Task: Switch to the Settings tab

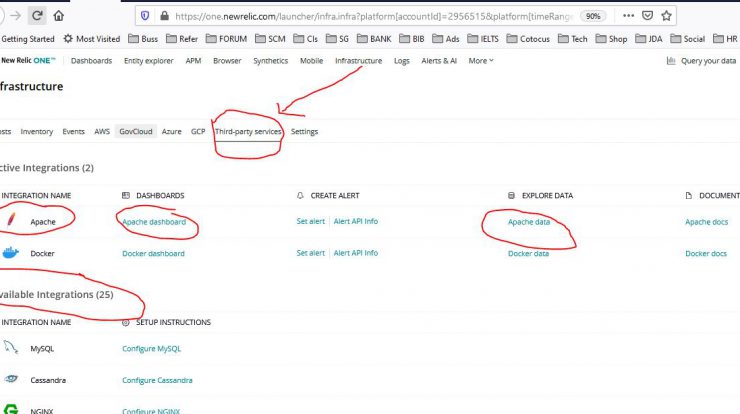Action: click(304, 131)
